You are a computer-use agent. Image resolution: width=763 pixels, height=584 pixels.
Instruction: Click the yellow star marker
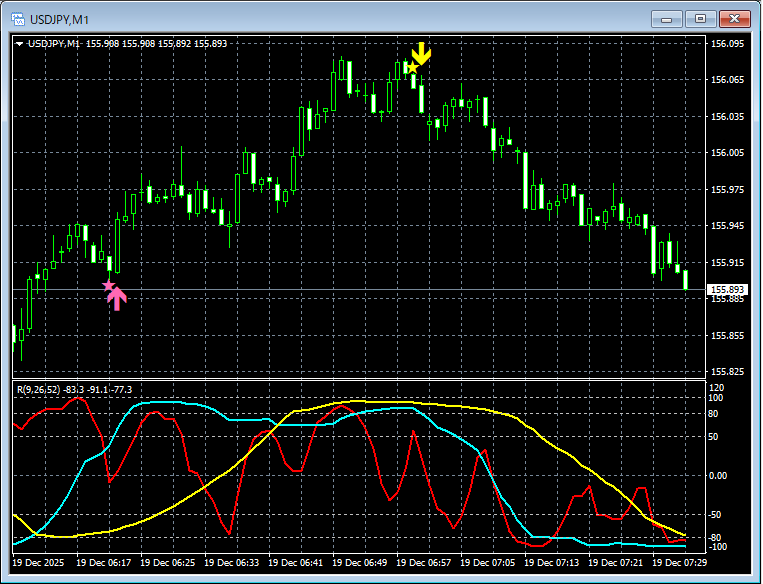tap(411, 68)
